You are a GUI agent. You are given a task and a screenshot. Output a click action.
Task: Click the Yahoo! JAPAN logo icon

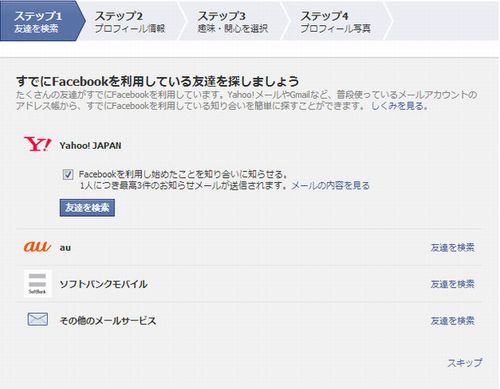coord(37,145)
